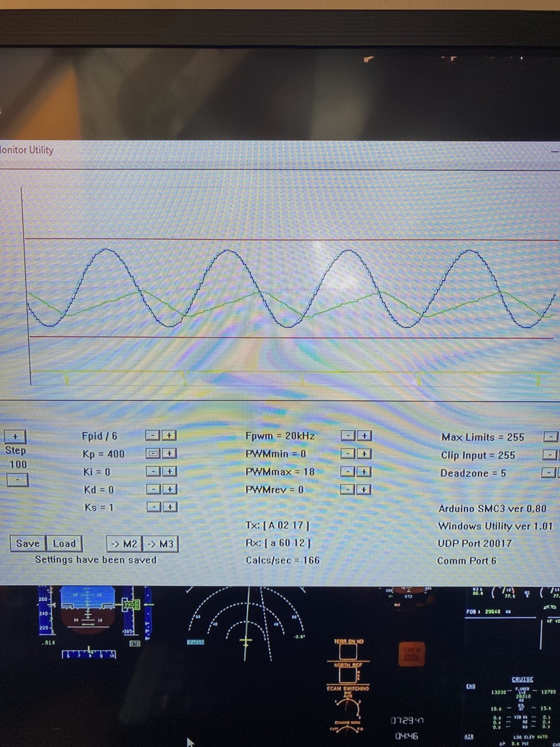The height and width of the screenshot is (747, 560).
Task: Decrease Fpwm frequency with minus button
Action: [x=348, y=436]
